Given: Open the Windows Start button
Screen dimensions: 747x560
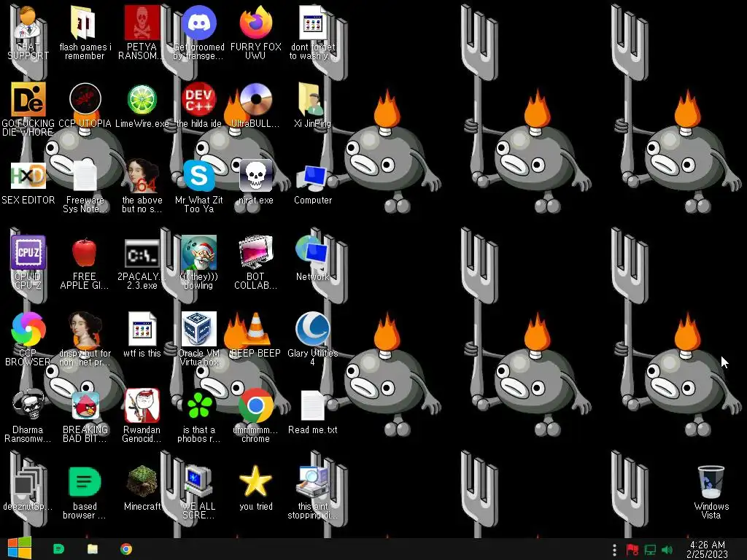Looking at the screenshot, I should tap(20, 548).
